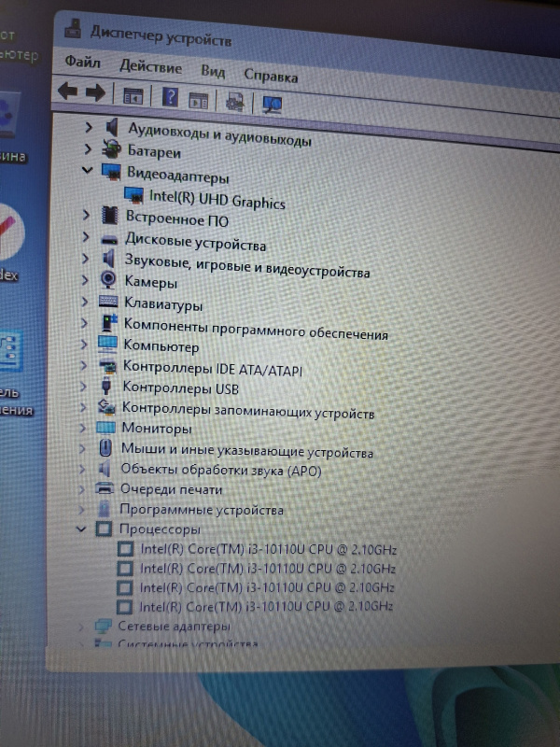Click the Контроллеры IDE ATA/ATAPI icon
The width and height of the screenshot is (560, 747).
[107, 366]
